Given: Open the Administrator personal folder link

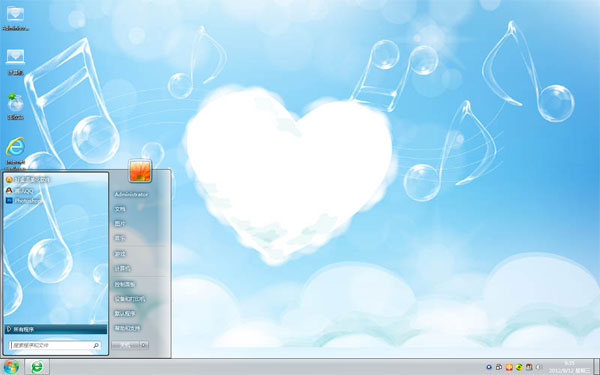Looking at the screenshot, I should pos(131,194).
